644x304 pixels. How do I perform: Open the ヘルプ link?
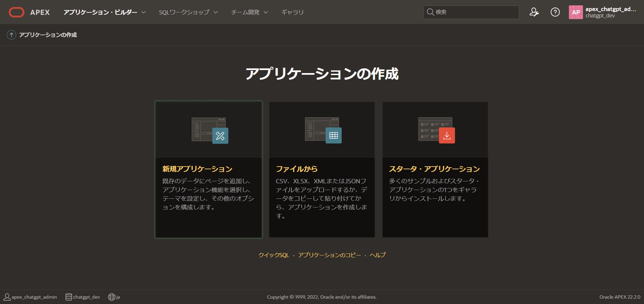[x=378, y=255]
